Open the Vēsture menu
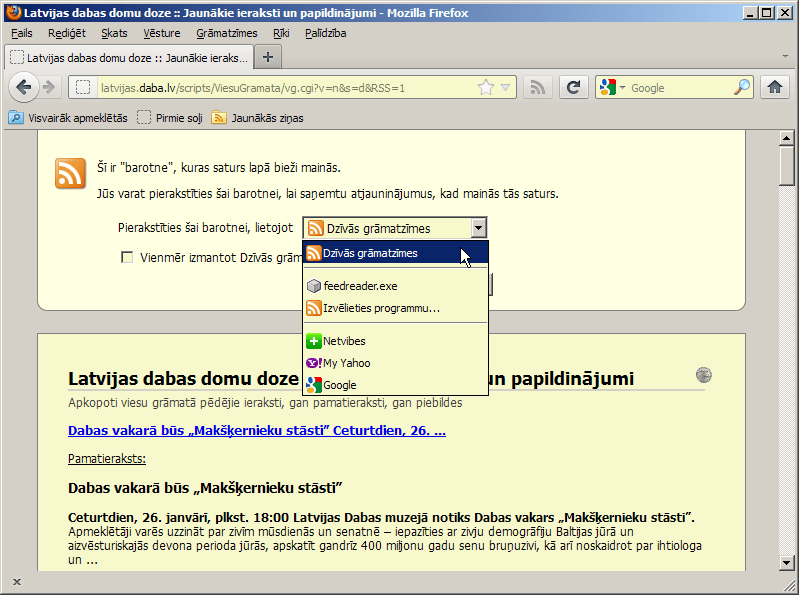This screenshot has height=595, width=799. click(x=162, y=33)
